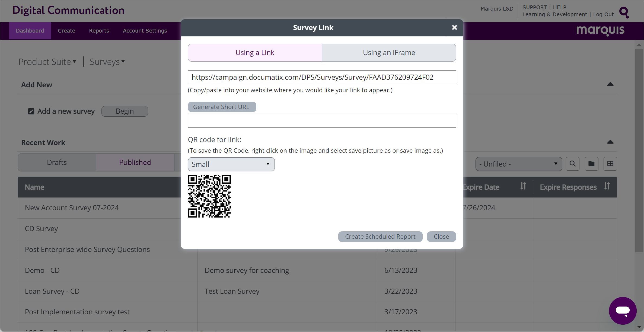Click the empty short URL field
Image resolution: width=644 pixels, height=332 pixels.
pos(322,121)
